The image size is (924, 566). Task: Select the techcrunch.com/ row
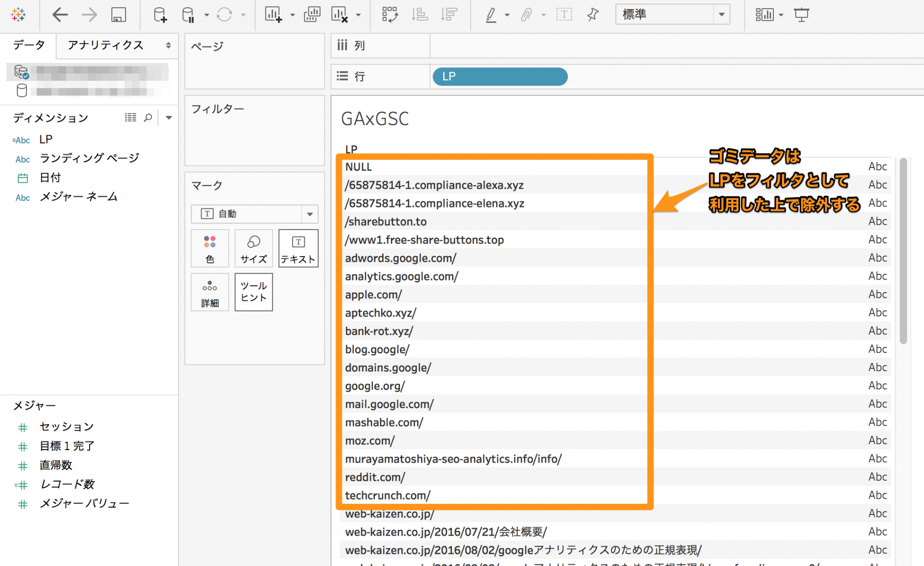pyautogui.click(x=388, y=495)
